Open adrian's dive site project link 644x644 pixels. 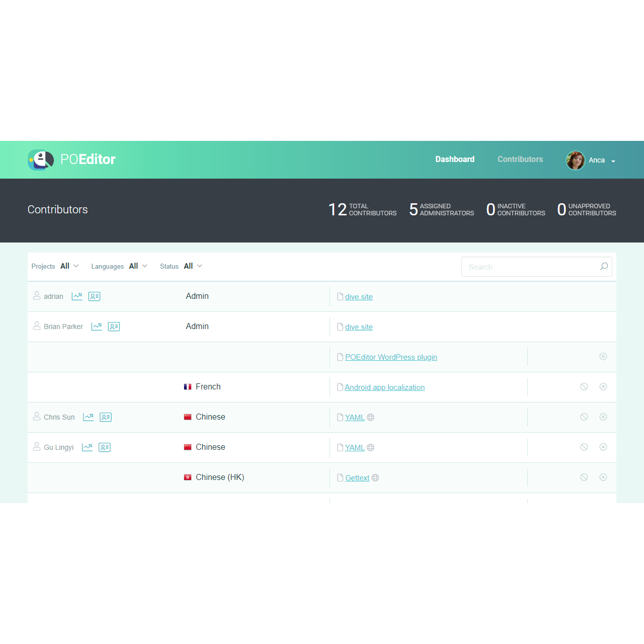[359, 297]
